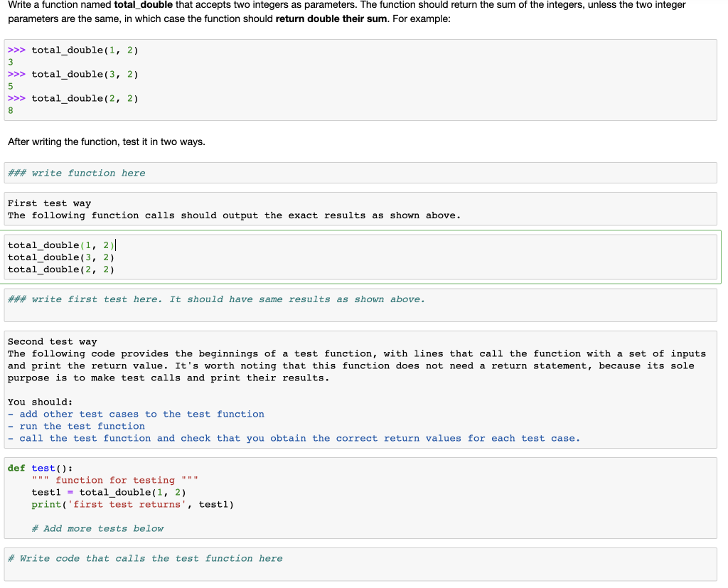This screenshot has width=728, height=588.
Task: Click the output value '5' in the example
Action: [11, 87]
